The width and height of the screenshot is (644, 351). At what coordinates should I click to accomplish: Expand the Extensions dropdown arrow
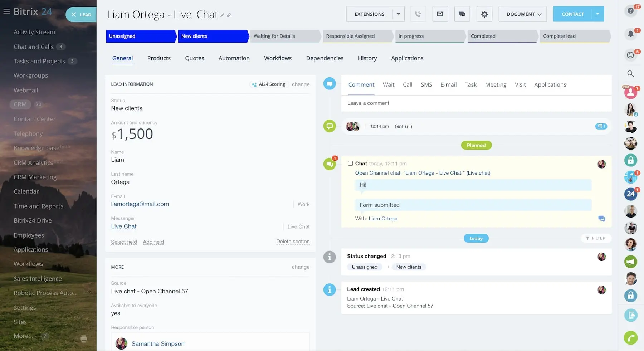click(398, 14)
